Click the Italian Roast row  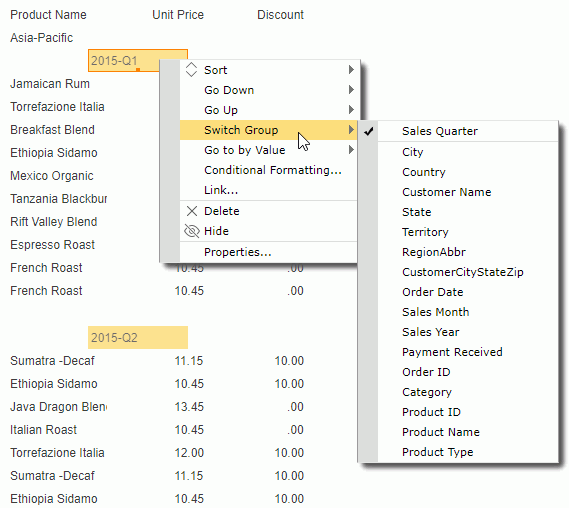point(43,430)
